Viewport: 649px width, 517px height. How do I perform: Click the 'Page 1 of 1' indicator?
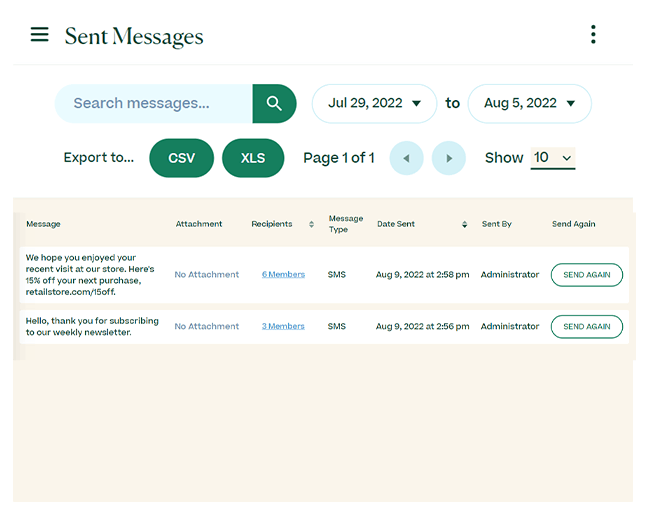click(339, 158)
